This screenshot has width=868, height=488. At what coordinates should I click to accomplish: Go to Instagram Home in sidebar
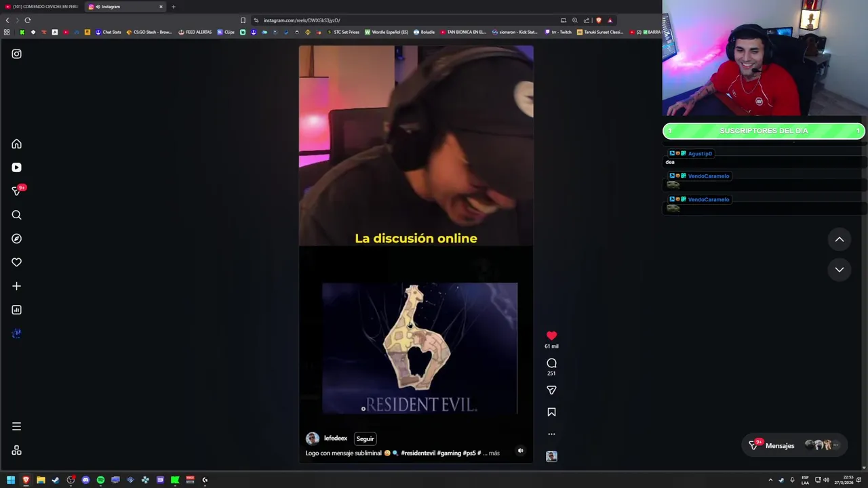click(16, 144)
